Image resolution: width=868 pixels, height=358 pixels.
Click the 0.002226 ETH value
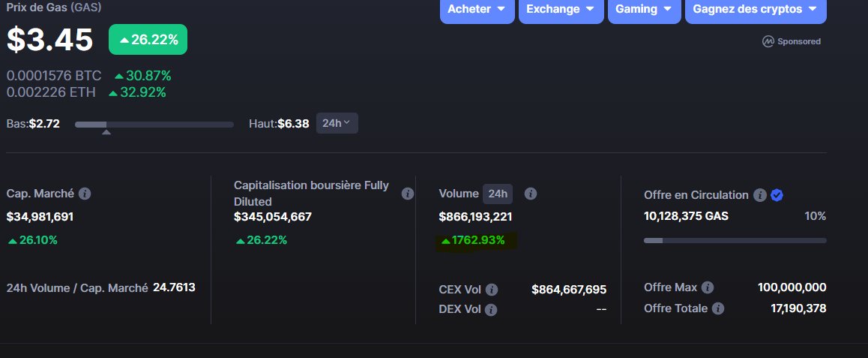(51, 92)
